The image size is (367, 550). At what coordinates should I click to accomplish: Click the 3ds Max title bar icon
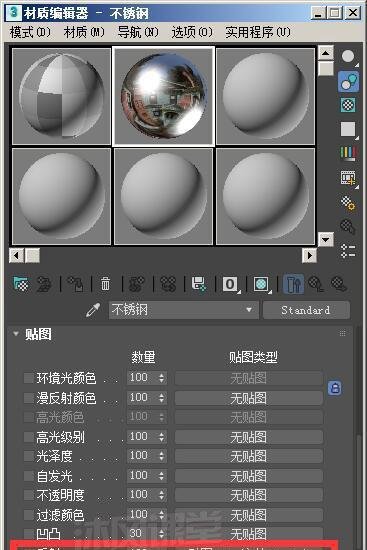pyautogui.click(x=14, y=13)
